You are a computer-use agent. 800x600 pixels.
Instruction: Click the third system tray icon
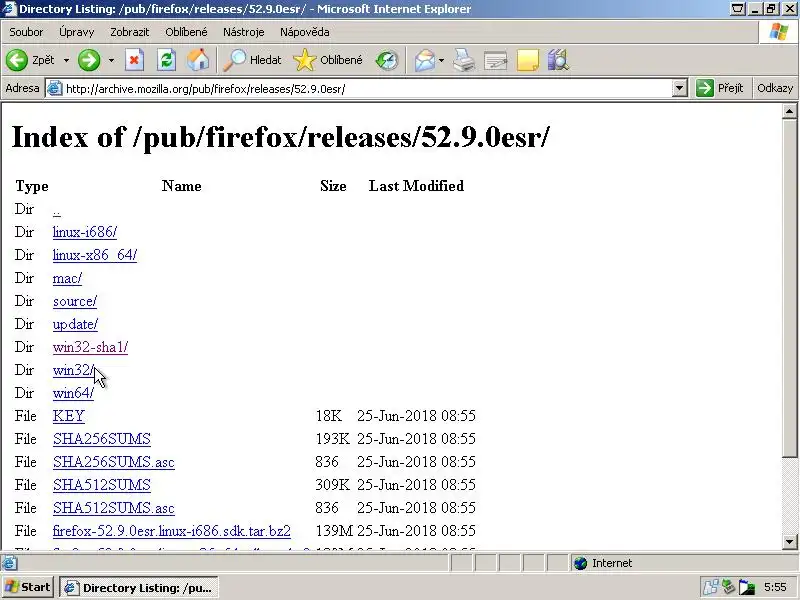[x=746, y=588]
